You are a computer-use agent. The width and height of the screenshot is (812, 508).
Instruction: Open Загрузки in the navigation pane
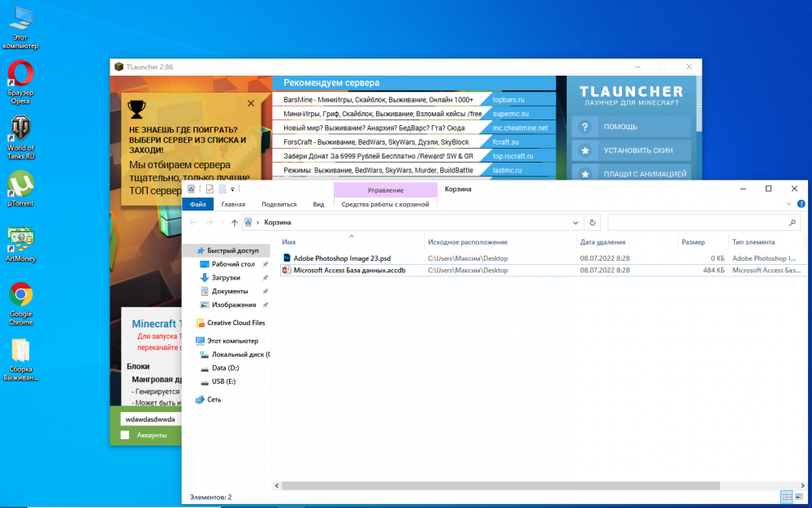click(x=226, y=277)
